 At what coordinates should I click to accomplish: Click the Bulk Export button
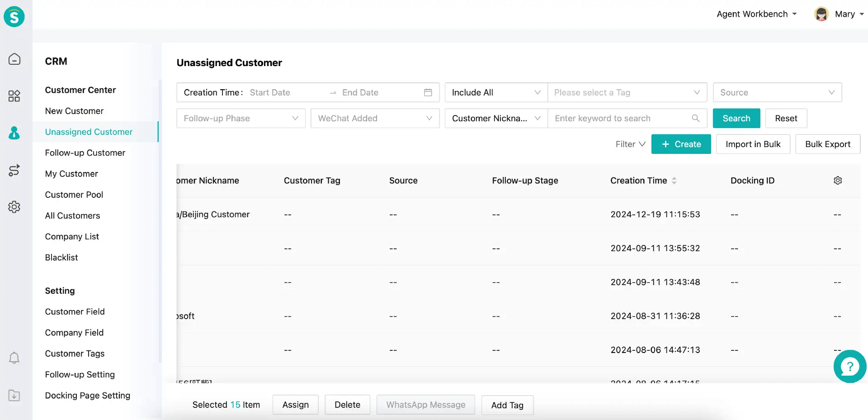point(827,144)
